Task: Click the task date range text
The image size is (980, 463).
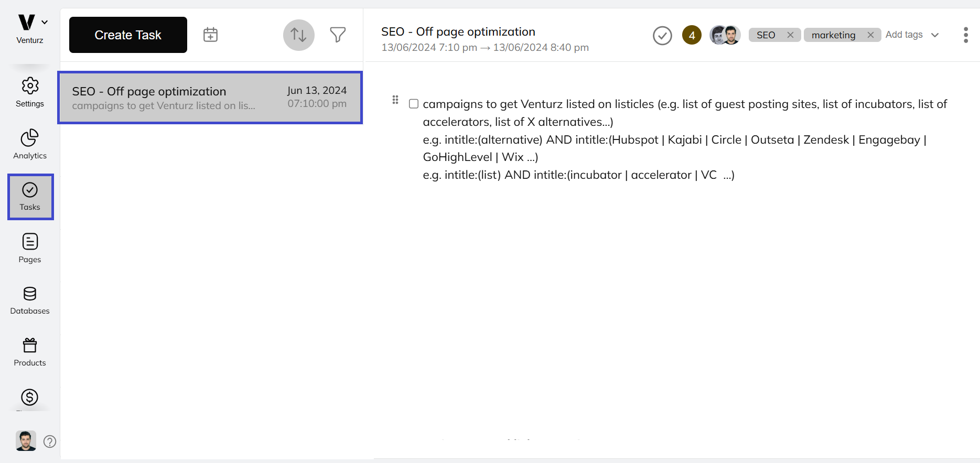Action: point(485,48)
